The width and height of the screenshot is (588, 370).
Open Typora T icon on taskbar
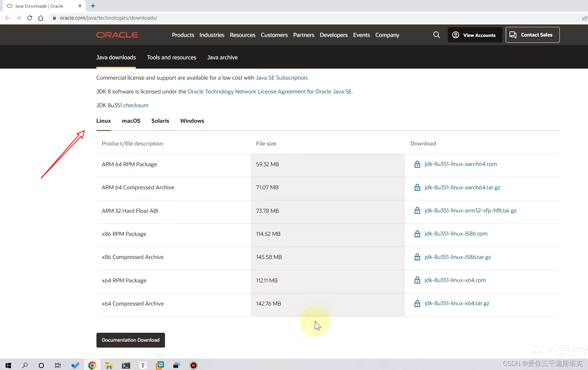(143, 365)
